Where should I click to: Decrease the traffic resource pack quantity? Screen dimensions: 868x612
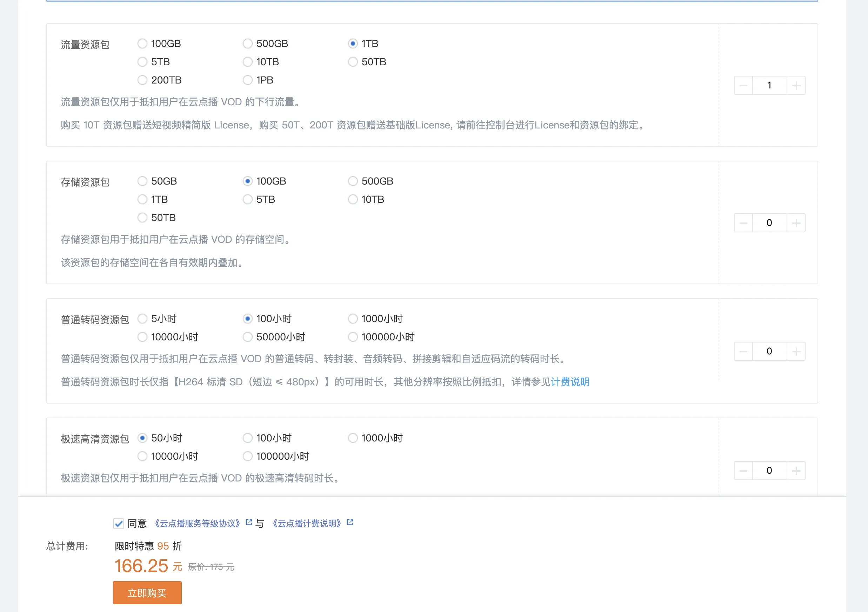click(743, 85)
